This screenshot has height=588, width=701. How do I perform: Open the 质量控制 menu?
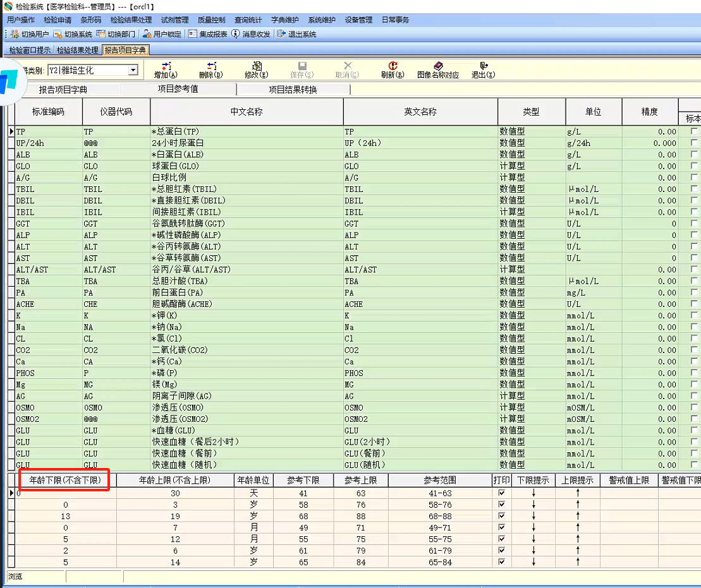tap(212, 20)
